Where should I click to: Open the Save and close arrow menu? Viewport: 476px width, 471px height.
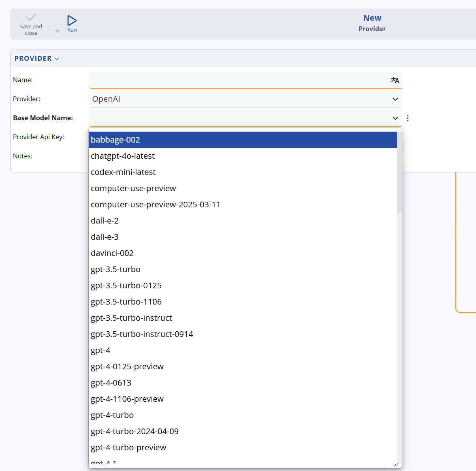tap(58, 31)
